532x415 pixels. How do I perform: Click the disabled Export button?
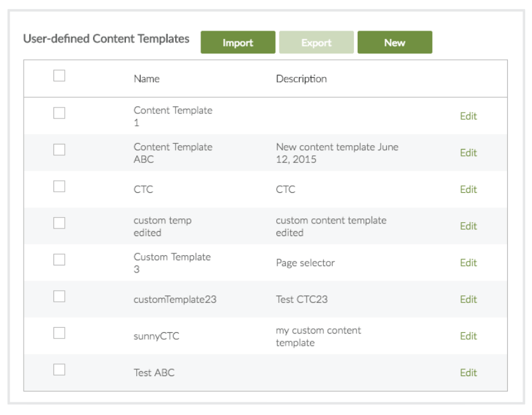pyautogui.click(x=316, y=43)
